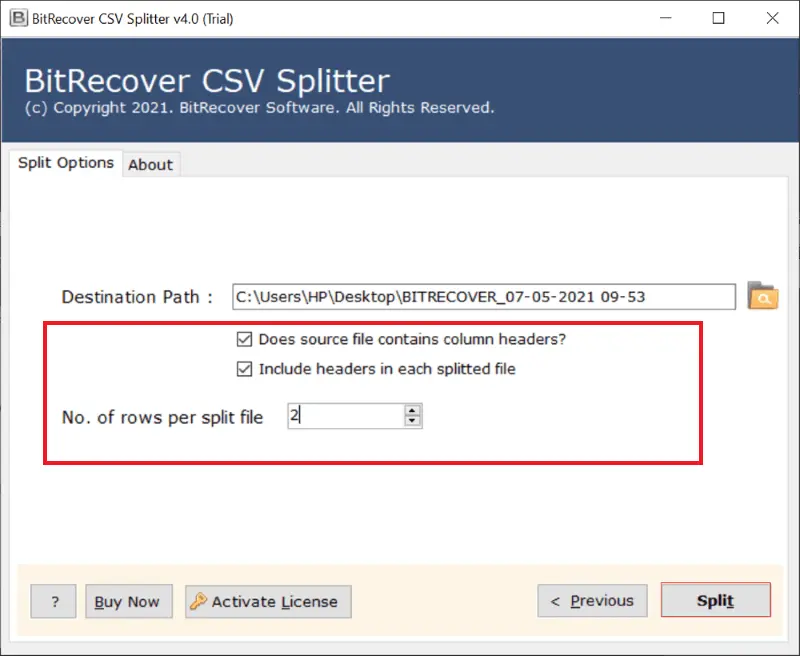Open help via the question mark button
The width and height of the screenshot is (800, 656).
click(52, 601)
